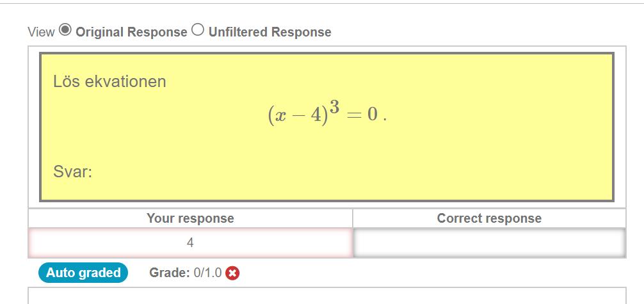The image size is (644, 304).
Task: Click the Your response column header
Action: point(190,218)
